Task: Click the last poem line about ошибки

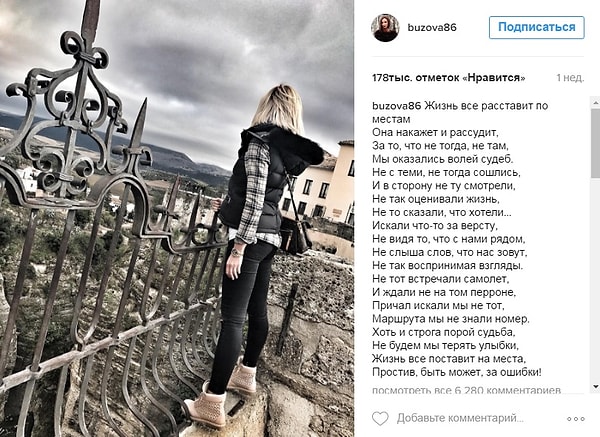Action: pyautogui.click(x=457, y=372)
